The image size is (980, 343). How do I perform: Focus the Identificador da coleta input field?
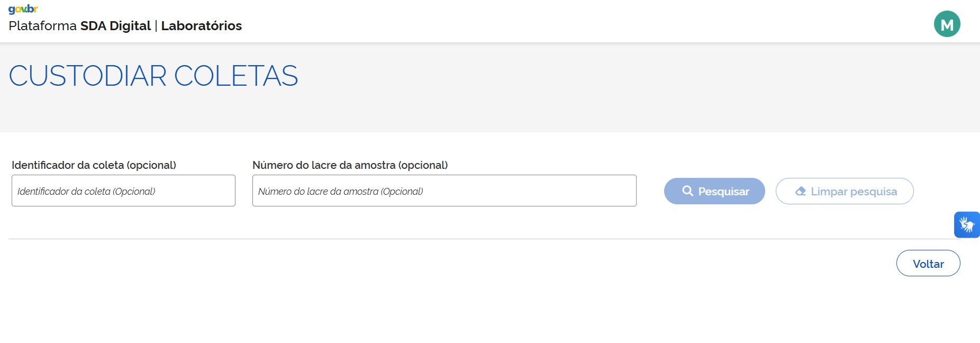coord(123,191)
